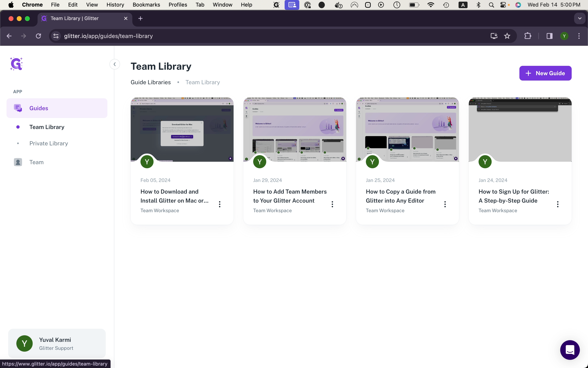Open thumbnail of Download and Install Glitter guide
588x368 pixels.
point(182,129)
